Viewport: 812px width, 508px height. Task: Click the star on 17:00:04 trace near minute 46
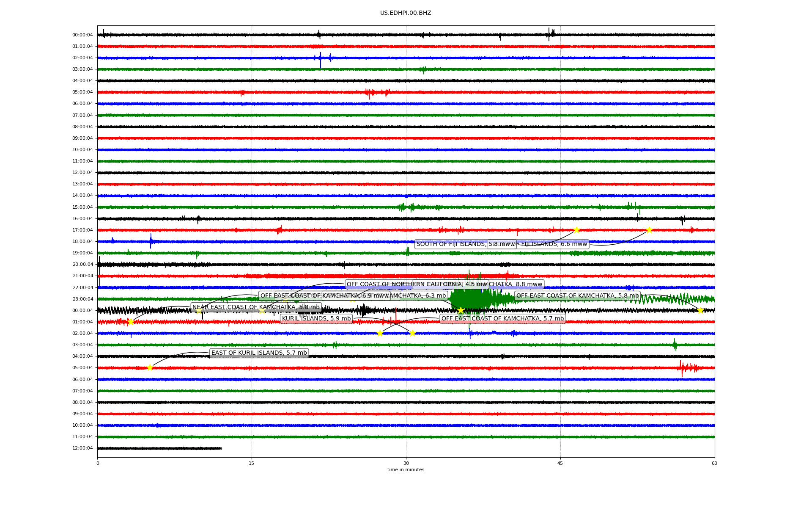click(x=576, y=230)
